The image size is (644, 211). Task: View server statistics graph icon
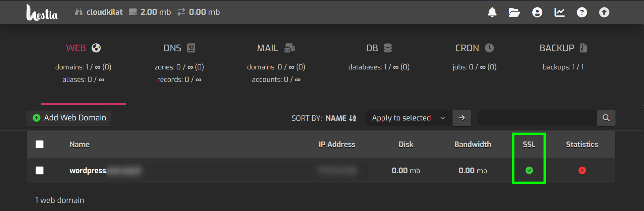tap(559, 12)
